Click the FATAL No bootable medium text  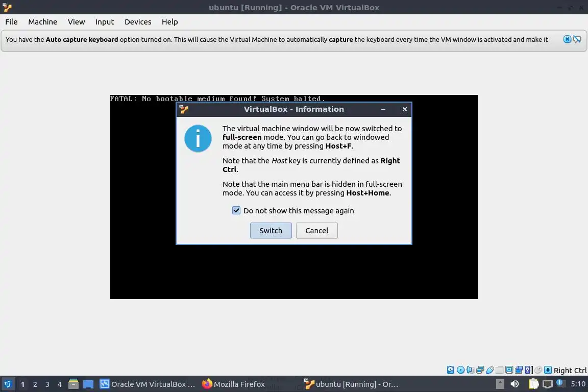click(217, 99)
